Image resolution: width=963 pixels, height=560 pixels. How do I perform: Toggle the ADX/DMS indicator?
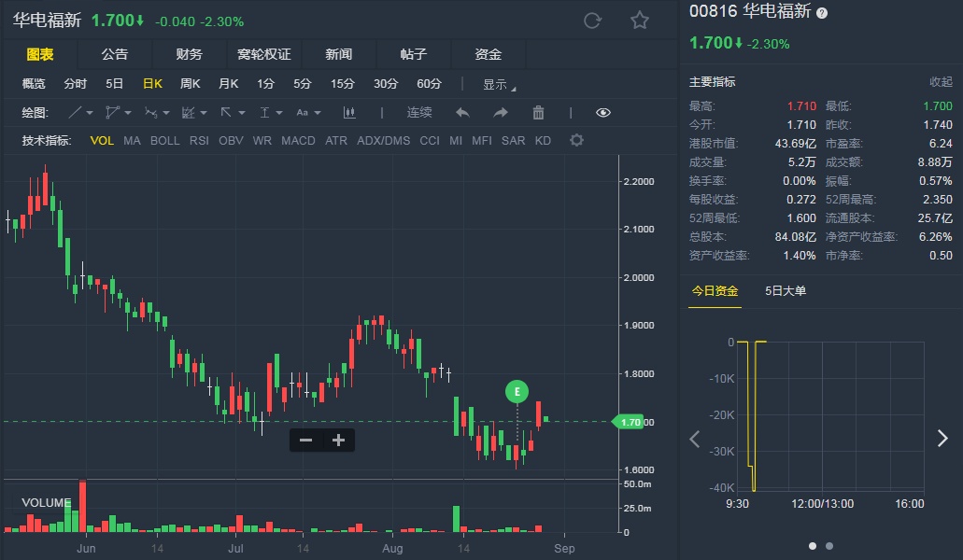(x=383, y=140)
